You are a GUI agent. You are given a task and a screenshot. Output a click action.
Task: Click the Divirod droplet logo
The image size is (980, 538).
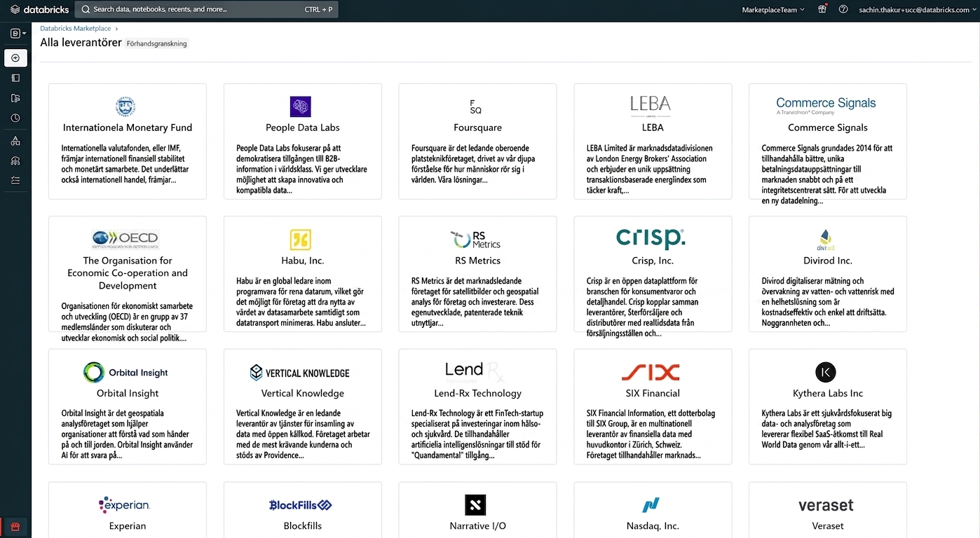826,240
